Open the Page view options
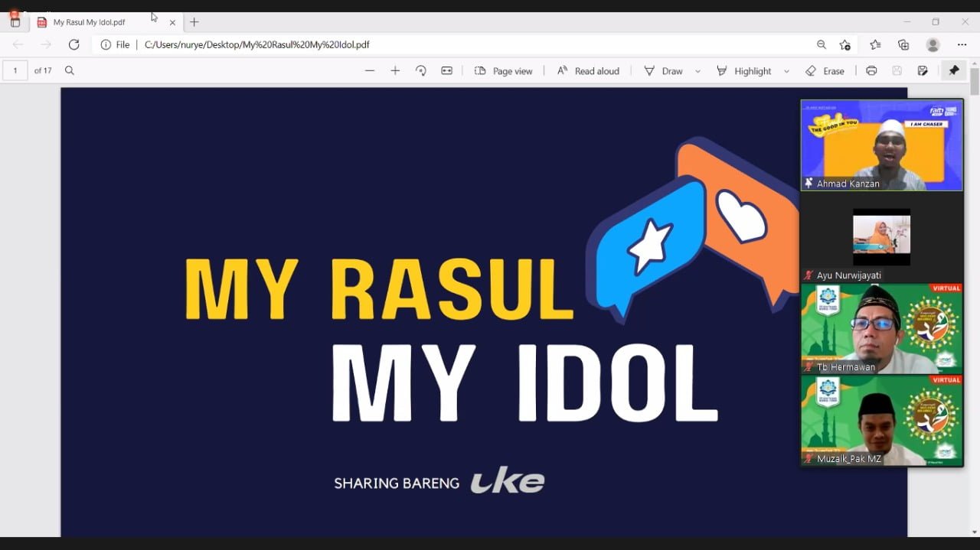Viewport: 980px width, 550px height. coord(503,70)
